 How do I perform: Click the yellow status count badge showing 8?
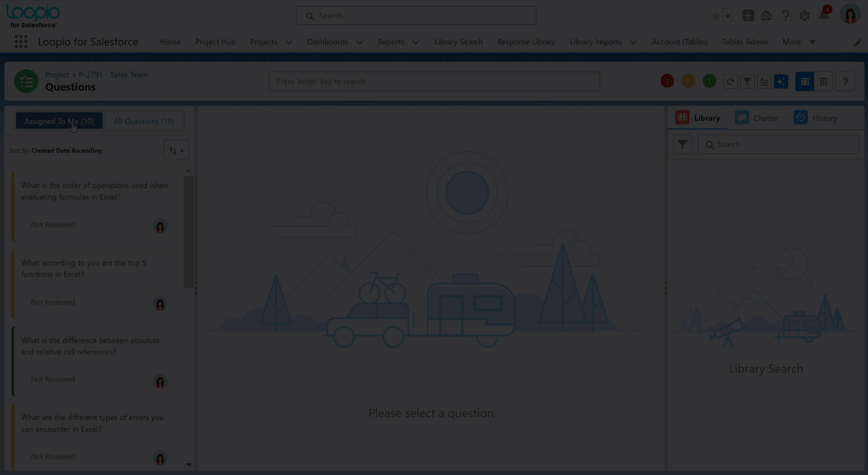pos(688,81)
